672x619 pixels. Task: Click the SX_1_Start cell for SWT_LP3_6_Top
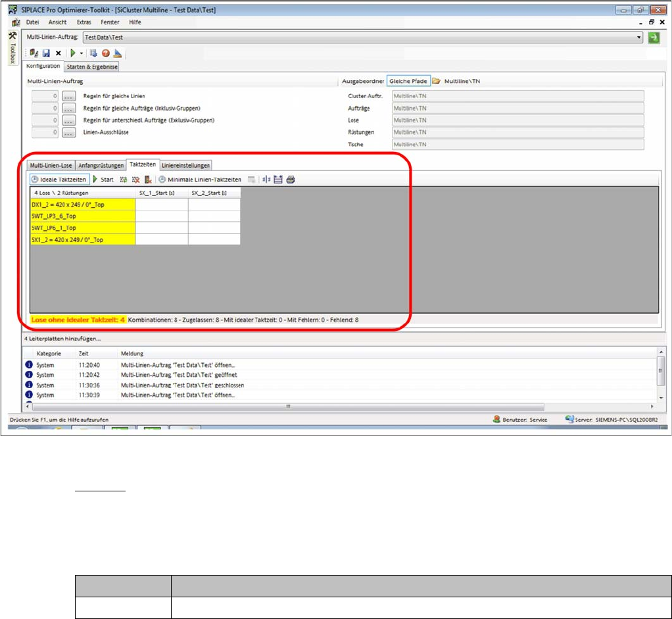coord(162,216)
